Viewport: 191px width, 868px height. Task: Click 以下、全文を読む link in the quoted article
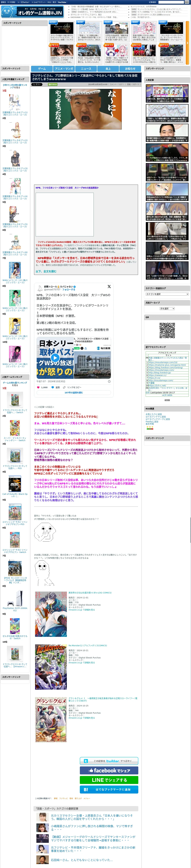[x=46, y=271]
